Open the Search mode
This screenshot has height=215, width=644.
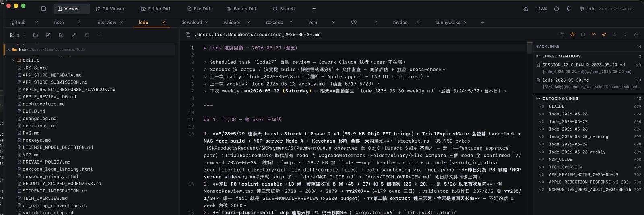(284, 9)
